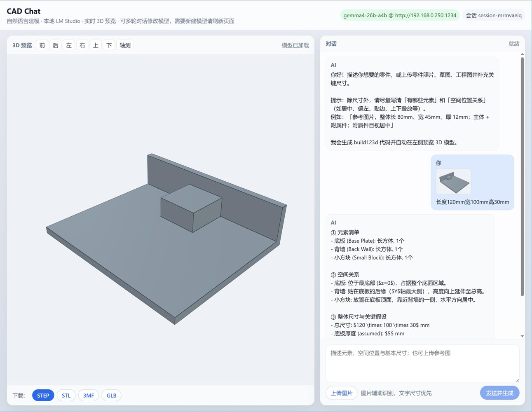Viewport: 532px width, 412px height.
Task: Click the 下载: label
Action: [x=19, y=396]
